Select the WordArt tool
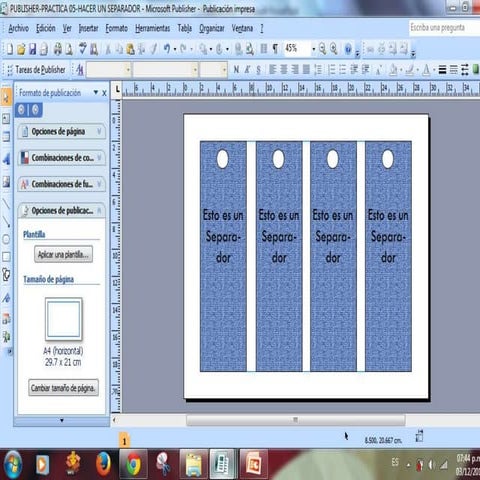This screenshot has width=480, height=480. (x=6, y=159)
